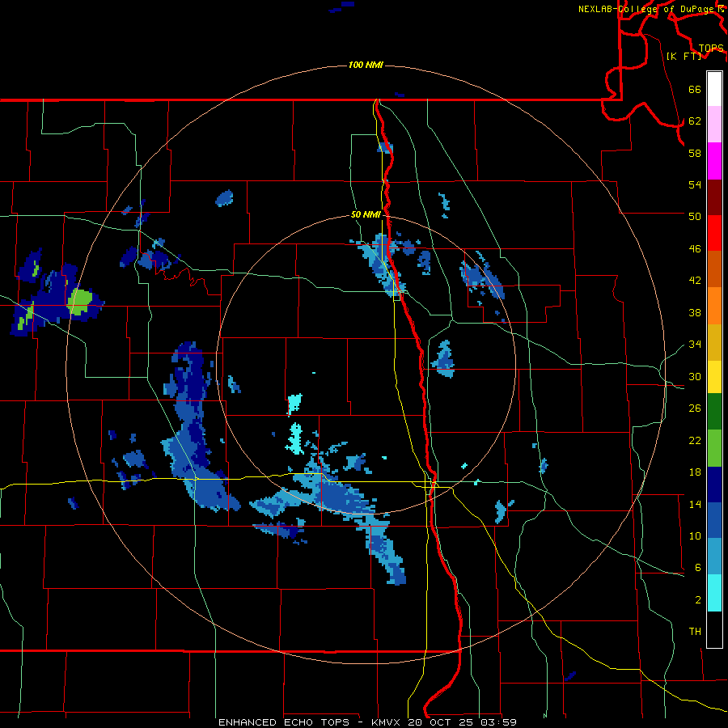Viewport: 728px width, 728px height.
Task: Click the '66' legend value
Action: [x=695, y=90]
